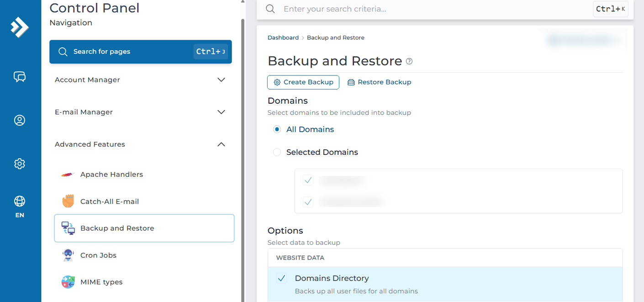Toggle the second blurred domain checkbox
Screen dimensions: 644x302
pos(308,201)
